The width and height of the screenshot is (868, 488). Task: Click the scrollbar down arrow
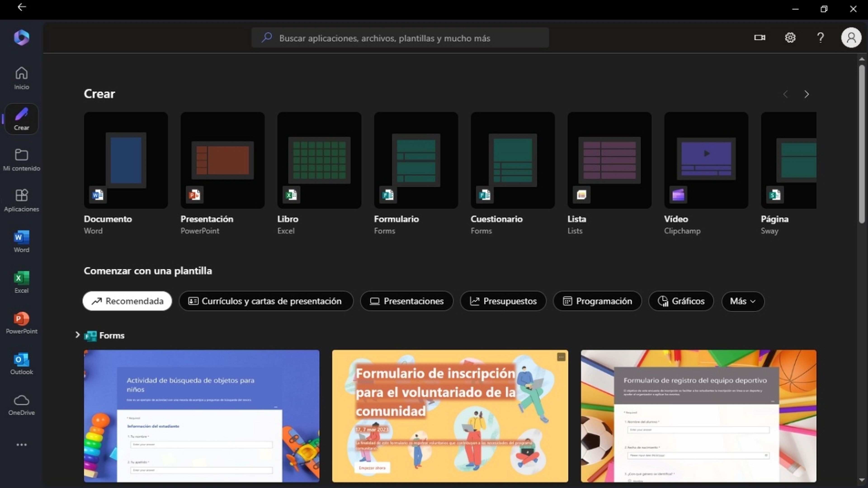[x=862, y=480]
